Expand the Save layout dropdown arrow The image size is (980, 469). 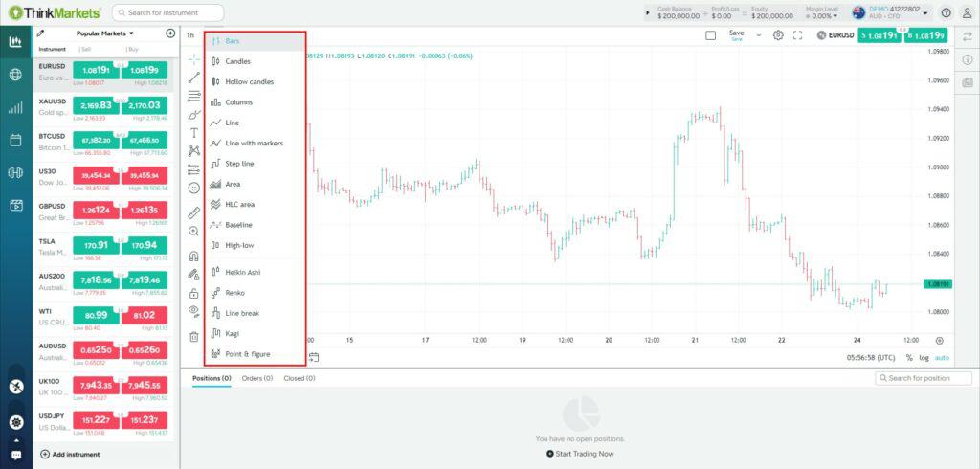tap(759, 35)
